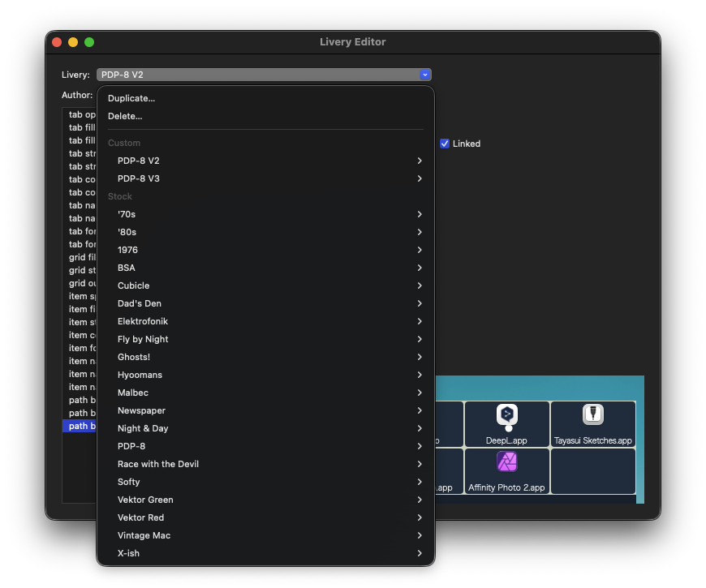
Task: Expand the Malbec submenu arrow
Action: 420,393
